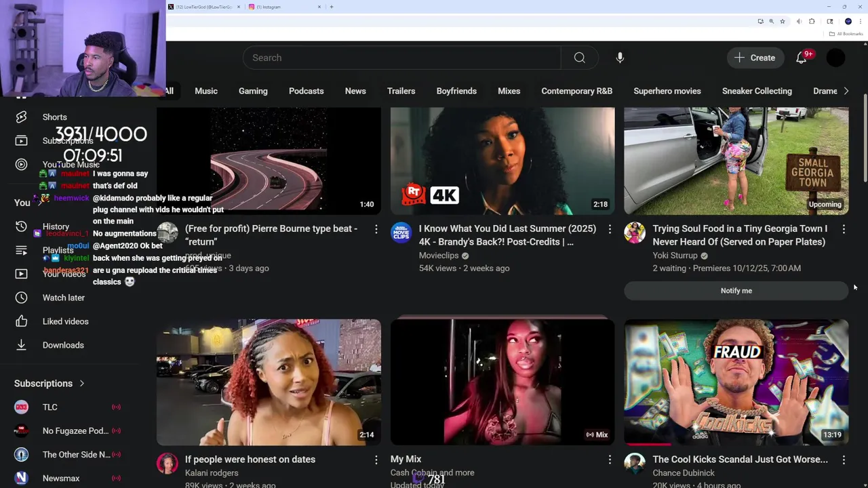Viewport: 868px width, 488px height.
Task: Click the browser zoom magnifier icon
Action: [x=771, y=21]
